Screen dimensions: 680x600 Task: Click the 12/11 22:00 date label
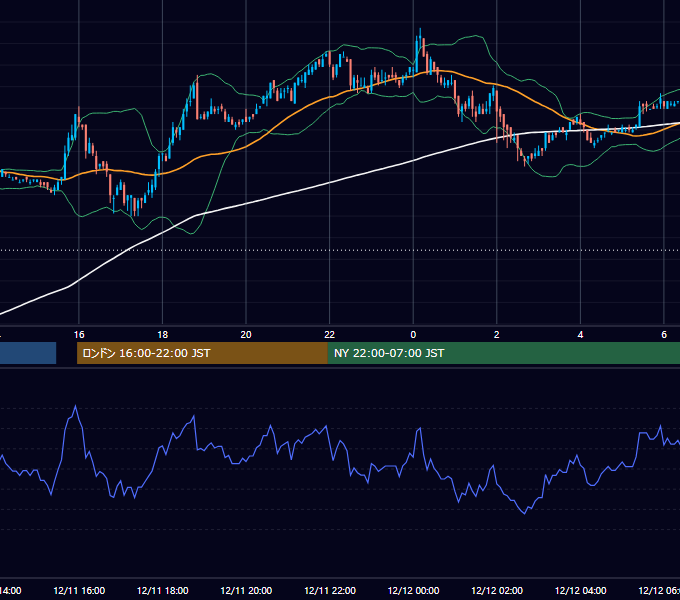pyautogui.click(x=330, y=591)
